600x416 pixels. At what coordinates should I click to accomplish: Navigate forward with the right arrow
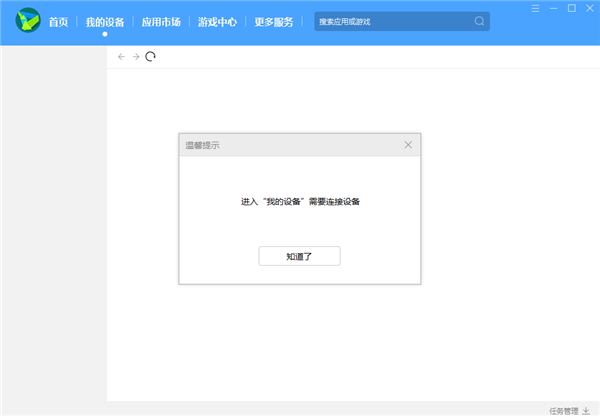click(x=136, y=57)
